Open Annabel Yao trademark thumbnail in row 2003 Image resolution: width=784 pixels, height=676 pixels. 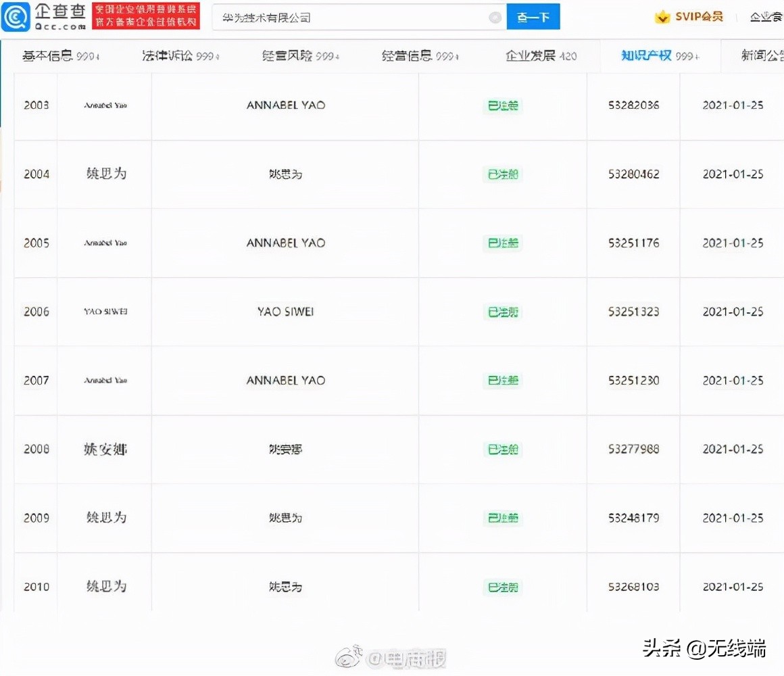[105, 105]
